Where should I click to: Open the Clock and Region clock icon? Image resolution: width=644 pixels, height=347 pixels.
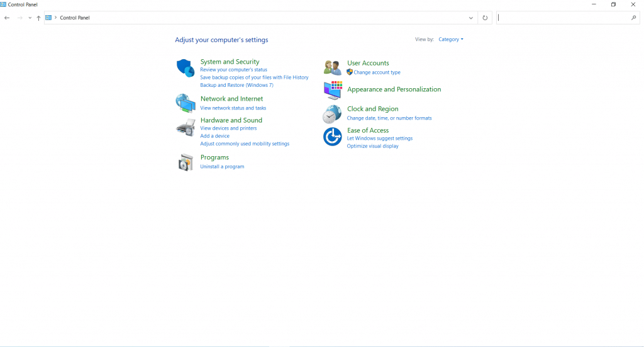[x=332, y=114]
